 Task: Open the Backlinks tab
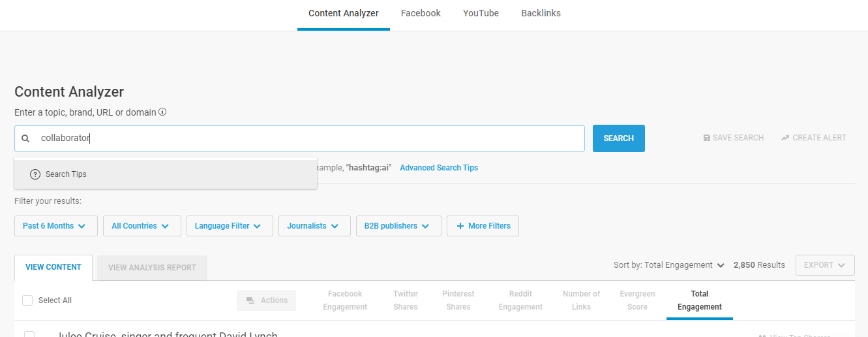[541, 13]
